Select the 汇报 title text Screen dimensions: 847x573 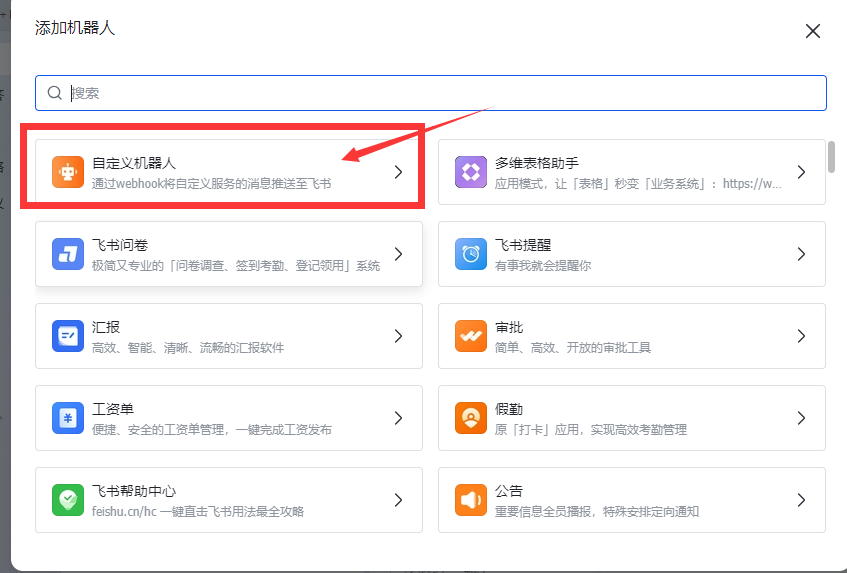(106, 327)
